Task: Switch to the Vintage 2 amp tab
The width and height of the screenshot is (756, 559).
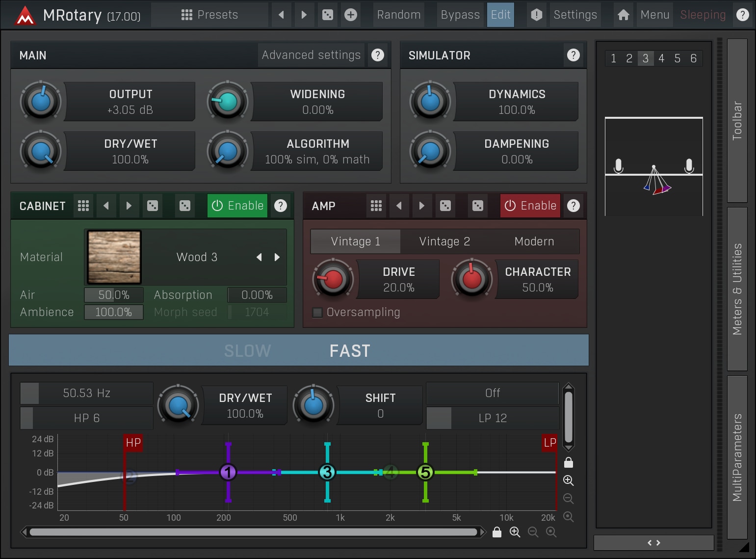Action: click(444, 241)
